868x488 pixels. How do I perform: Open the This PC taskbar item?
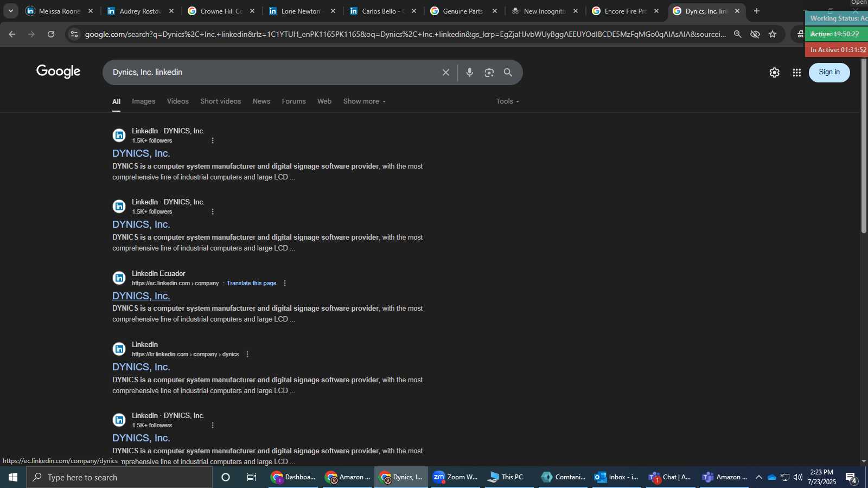coord(509,477)
